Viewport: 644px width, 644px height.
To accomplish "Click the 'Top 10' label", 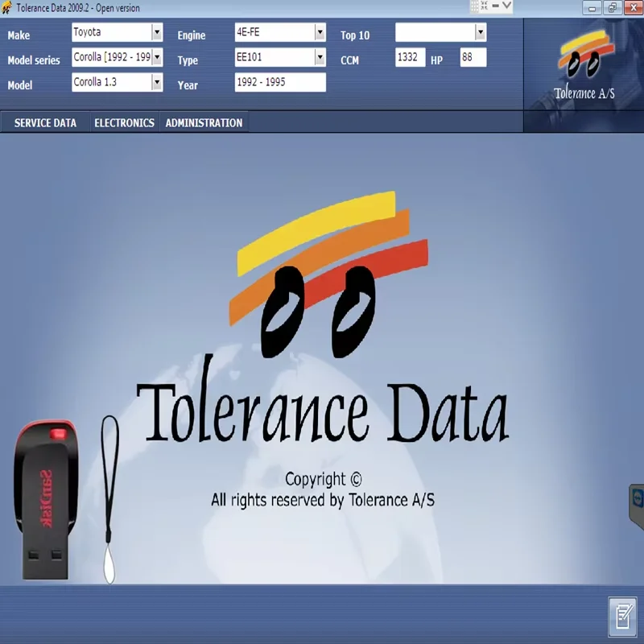I will [355, 35].
